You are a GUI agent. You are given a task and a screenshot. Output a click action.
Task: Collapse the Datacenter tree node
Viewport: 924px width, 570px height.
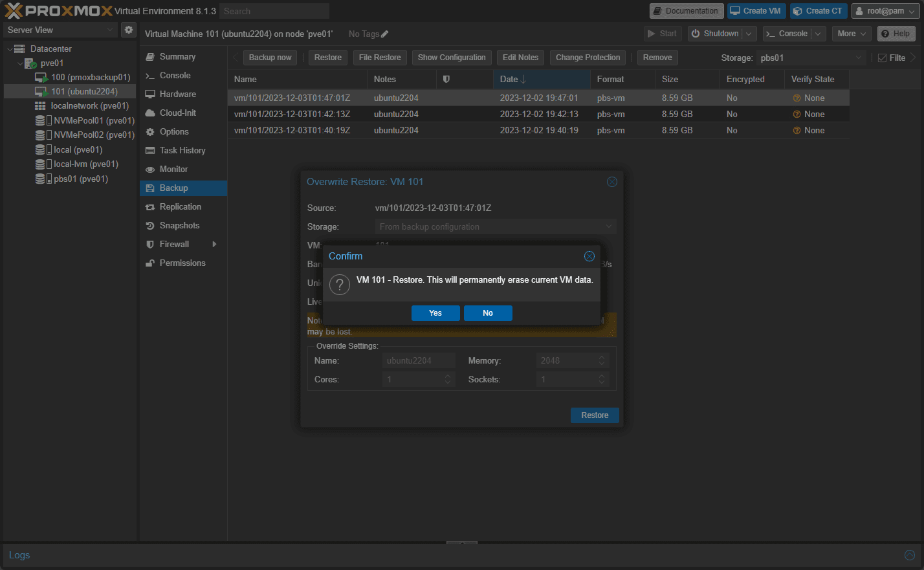9,49
